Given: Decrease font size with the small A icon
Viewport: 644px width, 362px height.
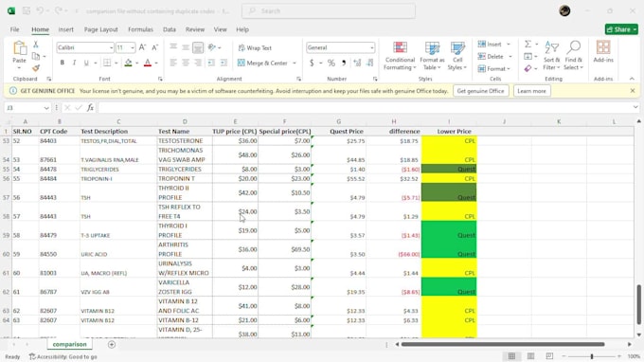Looking at the screenshot, I should pyautogui.click(x=154, y=47).
